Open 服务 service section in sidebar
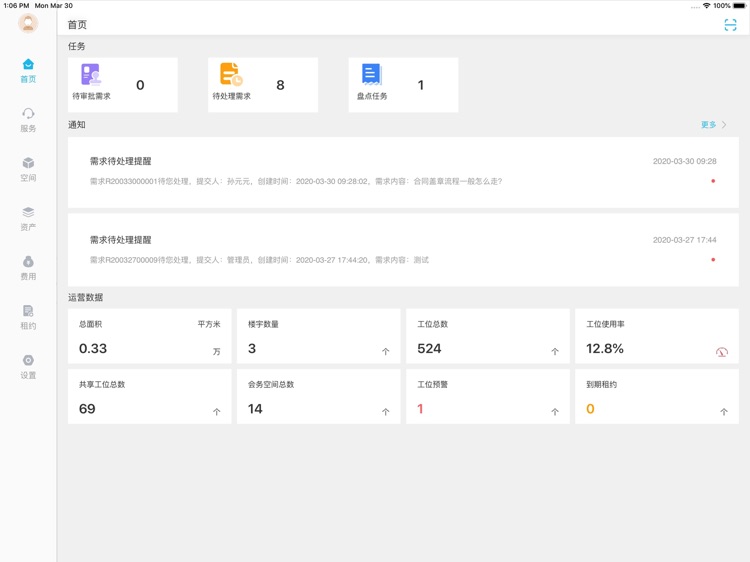This screenshot has width=750, height=562. [x=28, y=120]
